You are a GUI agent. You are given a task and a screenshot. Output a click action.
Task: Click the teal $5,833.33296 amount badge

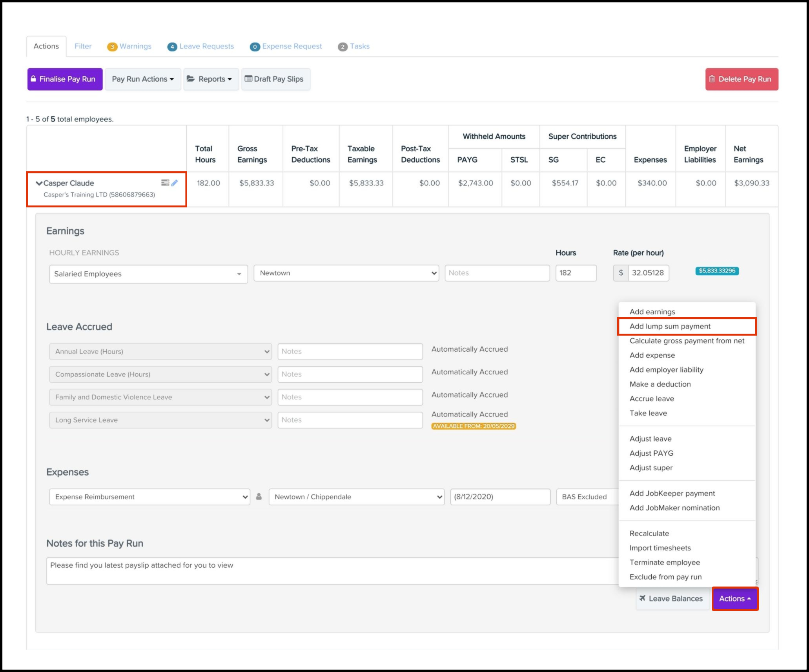pyautogui.click(x=717, y=271)
